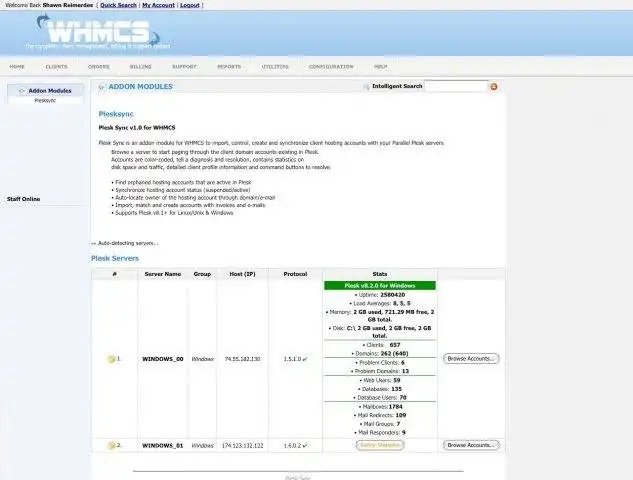The width and height of the screenshot is (633, 480).
Task: Click the checkmark next to protocol 1.6.0.2
Action: (305, 445)
